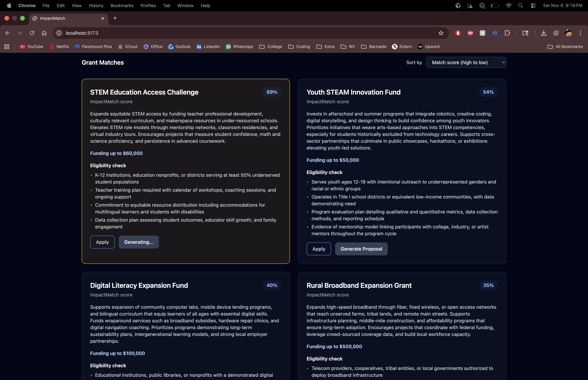Screen dimensions: 588x380
Task: Open the Chrome downloads icon
Action: (544, 33)
